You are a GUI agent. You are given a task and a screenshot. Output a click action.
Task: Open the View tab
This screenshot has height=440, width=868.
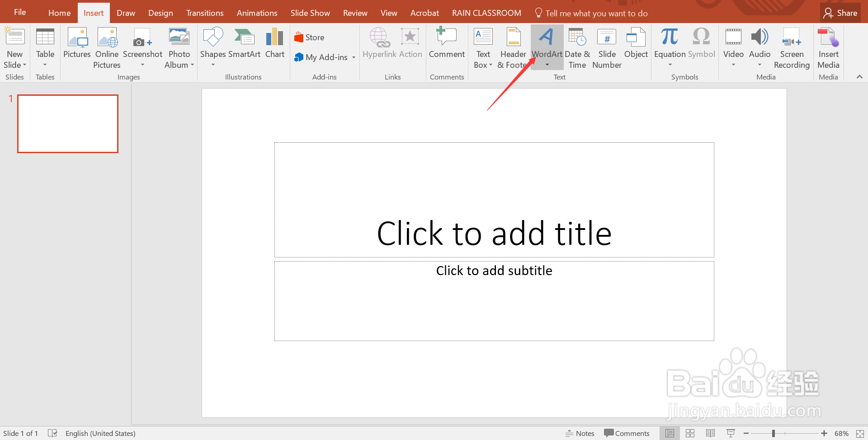[389, 13]
